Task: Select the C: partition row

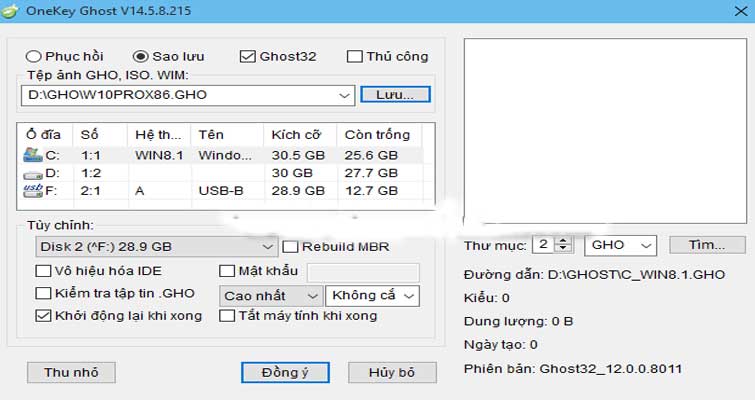Action: coord(221,155)
